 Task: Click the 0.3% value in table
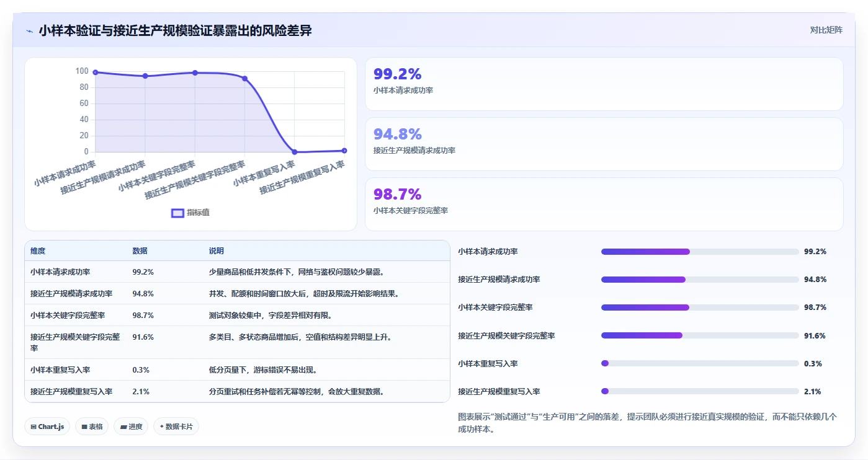click(x=141, y=370)
